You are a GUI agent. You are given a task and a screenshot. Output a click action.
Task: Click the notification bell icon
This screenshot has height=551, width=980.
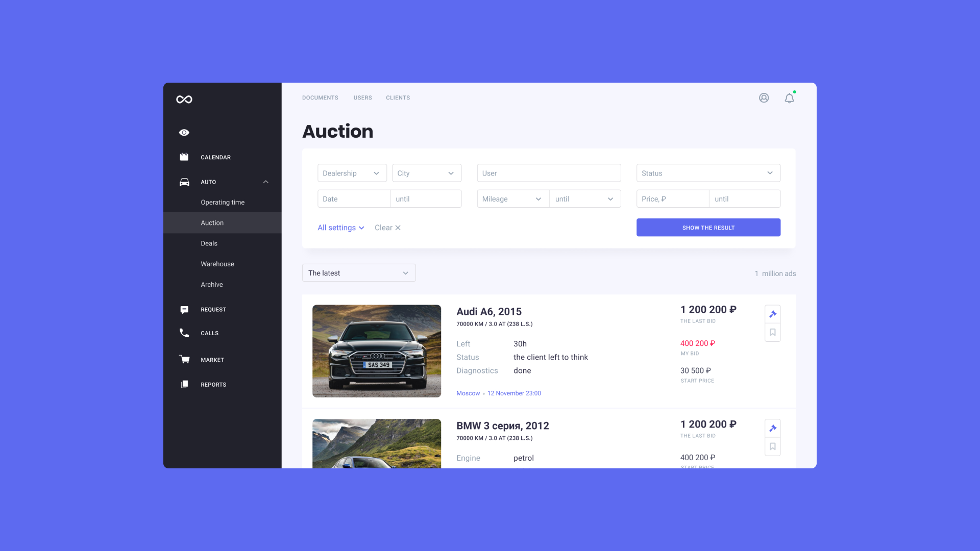point(789,98)
